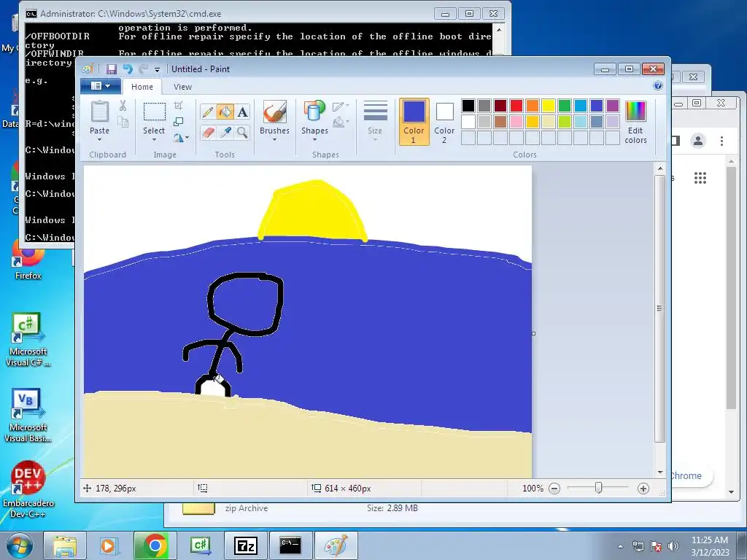Click the volume speaker tray icon
This screenshot has height=560, width=747.
(x=673, y=546)
